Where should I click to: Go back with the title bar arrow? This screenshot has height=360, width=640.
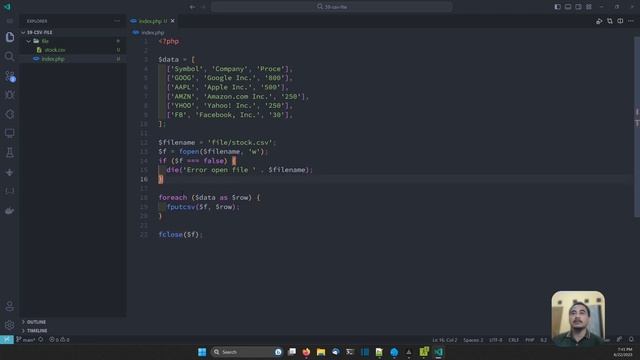[192, 7]
